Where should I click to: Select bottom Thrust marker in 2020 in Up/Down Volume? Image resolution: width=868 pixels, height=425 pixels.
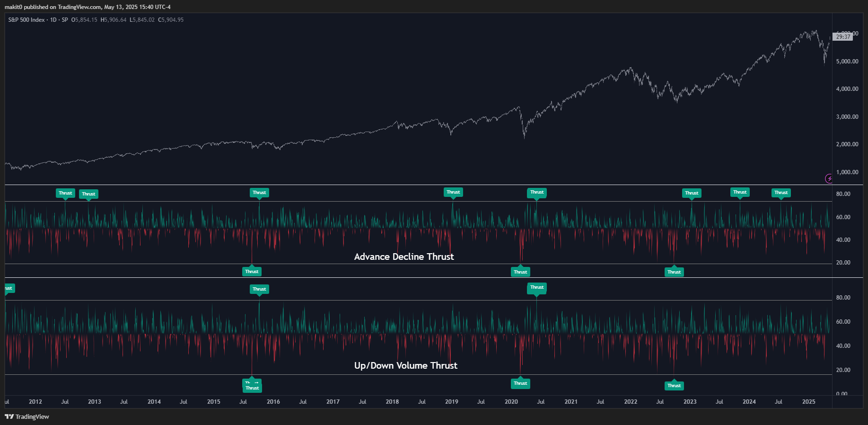tap(520, 383)
